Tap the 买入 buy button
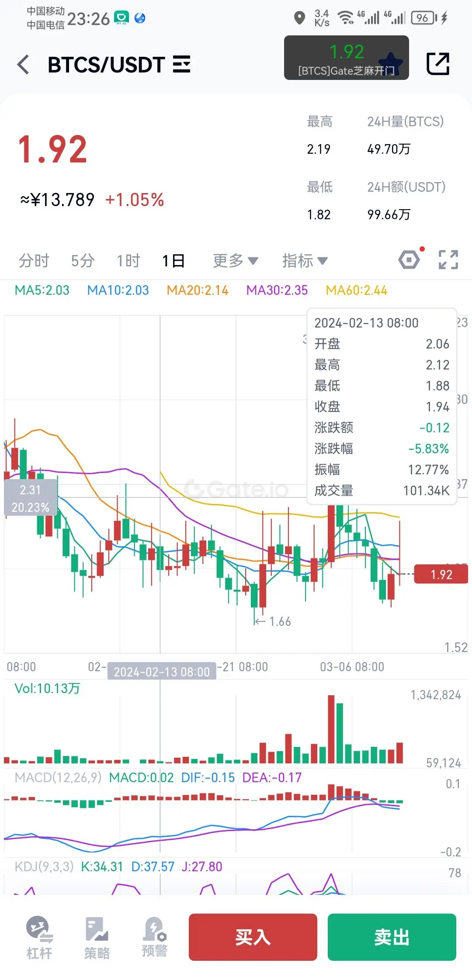472x980 pixels. pyautogui.click(x=253, y=937)
